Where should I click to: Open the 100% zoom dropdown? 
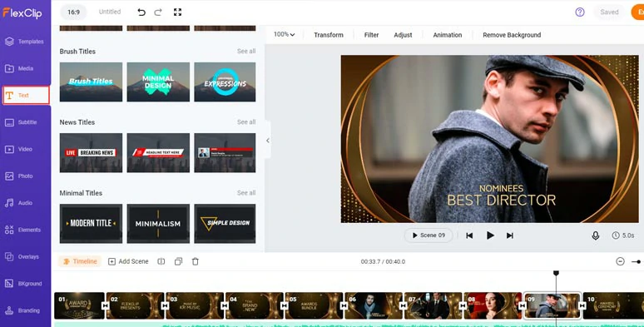click(x=285, y=34)
